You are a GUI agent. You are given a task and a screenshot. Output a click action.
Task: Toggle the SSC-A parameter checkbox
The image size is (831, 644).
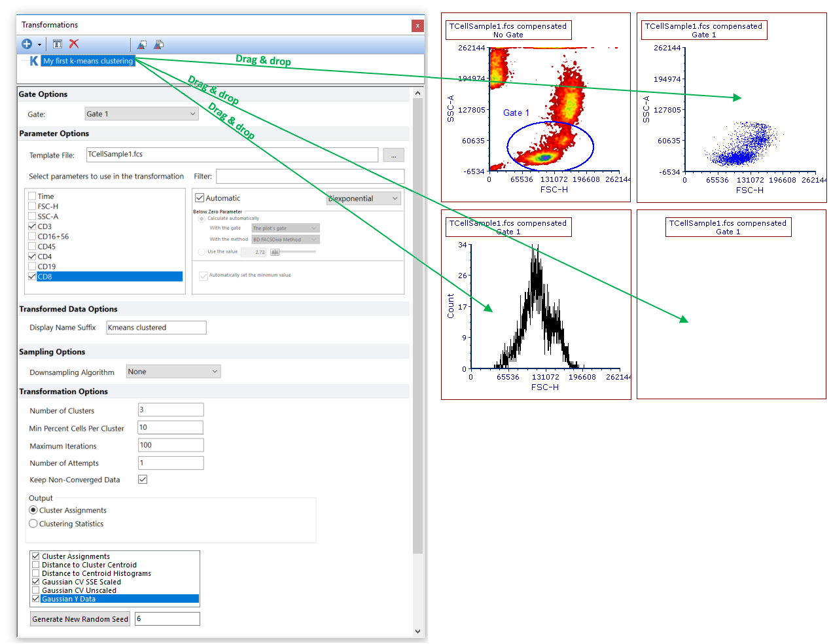coord(32,217)
